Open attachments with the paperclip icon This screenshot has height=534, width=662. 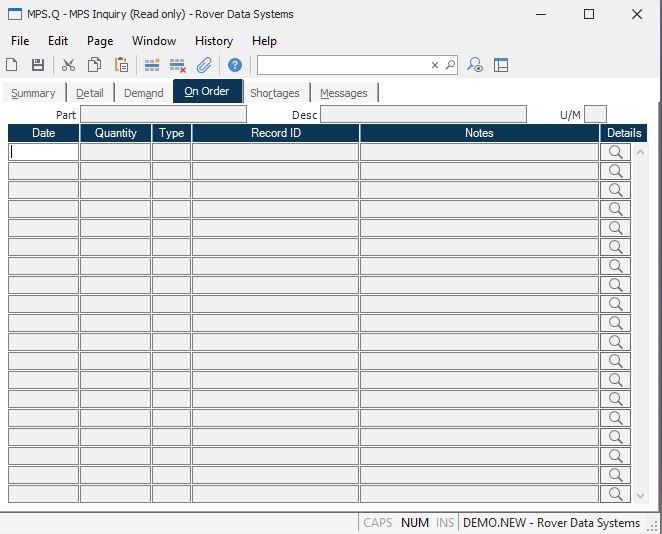(x=204, y=65)
